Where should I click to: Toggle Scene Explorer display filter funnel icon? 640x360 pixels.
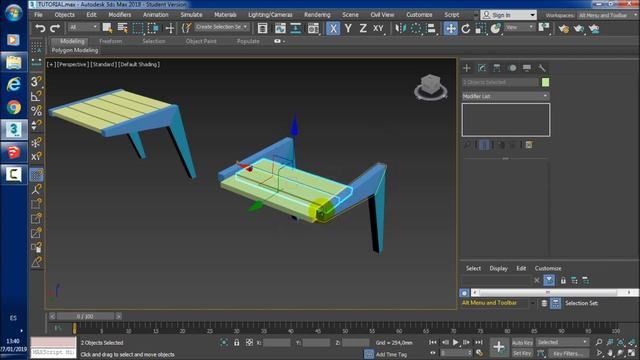pos(549,280)
